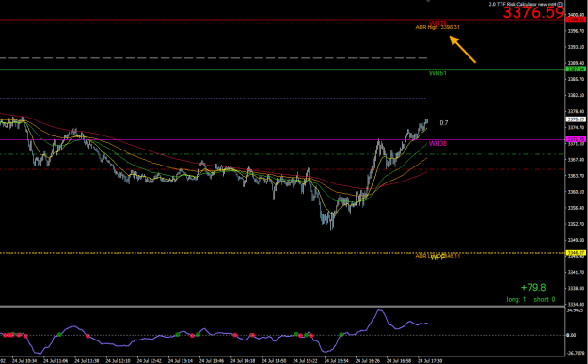The image size is (588, 364).
Task: Click the 24 Jul 12:10 time label
Action: (x=119, y=361)
